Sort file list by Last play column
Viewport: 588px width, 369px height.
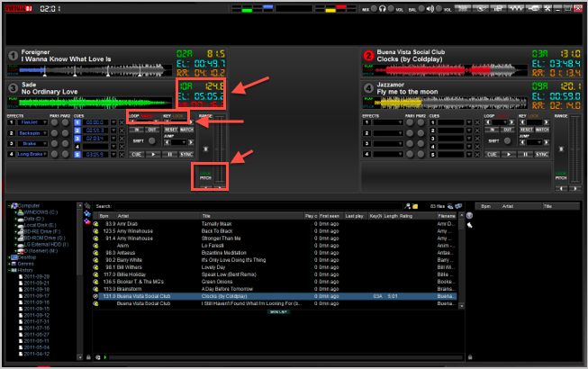[x=354, y=216]
